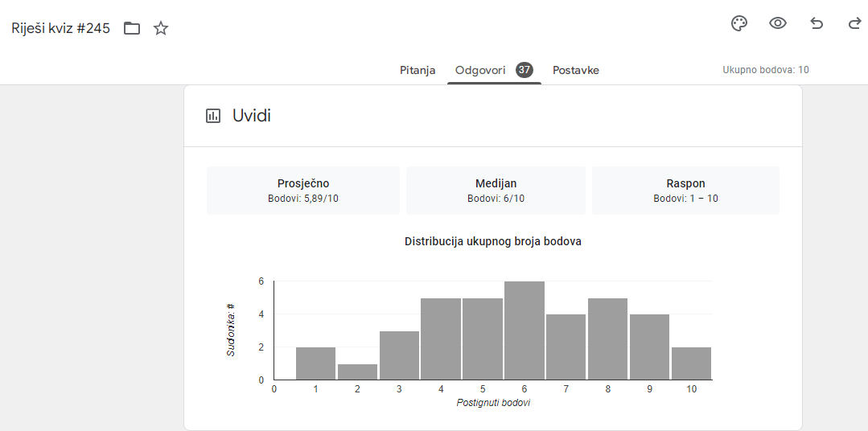The image size is (868, 431).
Task: Select the Medijan score card
Action: click(496, 191)
